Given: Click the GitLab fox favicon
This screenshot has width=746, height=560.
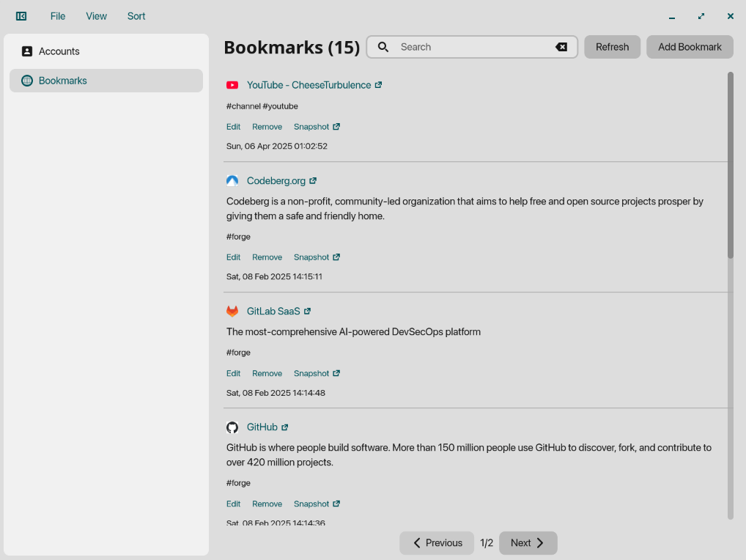Looking at the screenshot, I should 232,312.
